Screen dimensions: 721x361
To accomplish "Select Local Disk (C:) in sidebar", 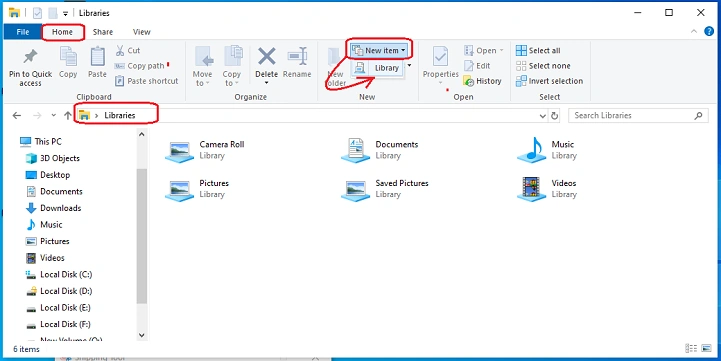I will pos(59,274).
